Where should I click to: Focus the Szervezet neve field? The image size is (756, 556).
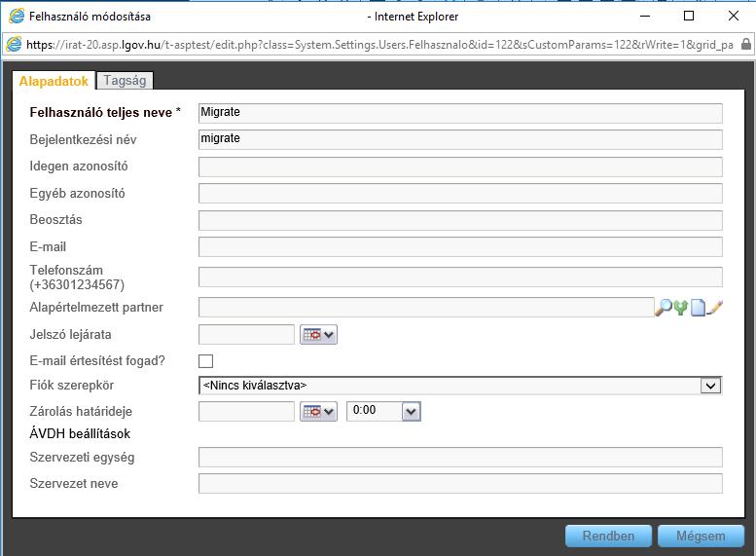click(x=460, y=484)
